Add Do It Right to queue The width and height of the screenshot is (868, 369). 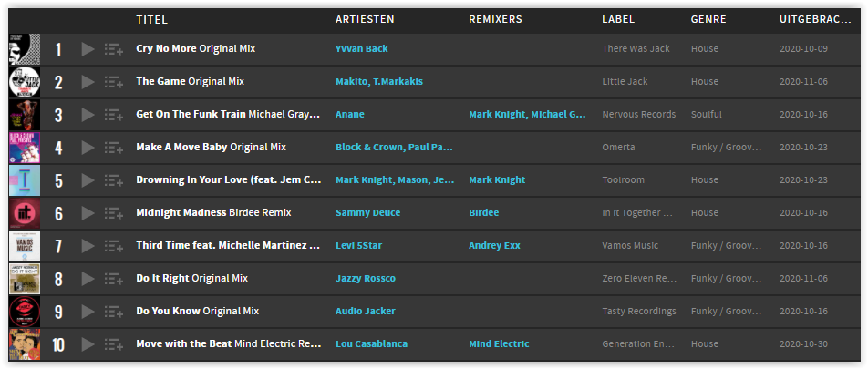pos(113,279)
